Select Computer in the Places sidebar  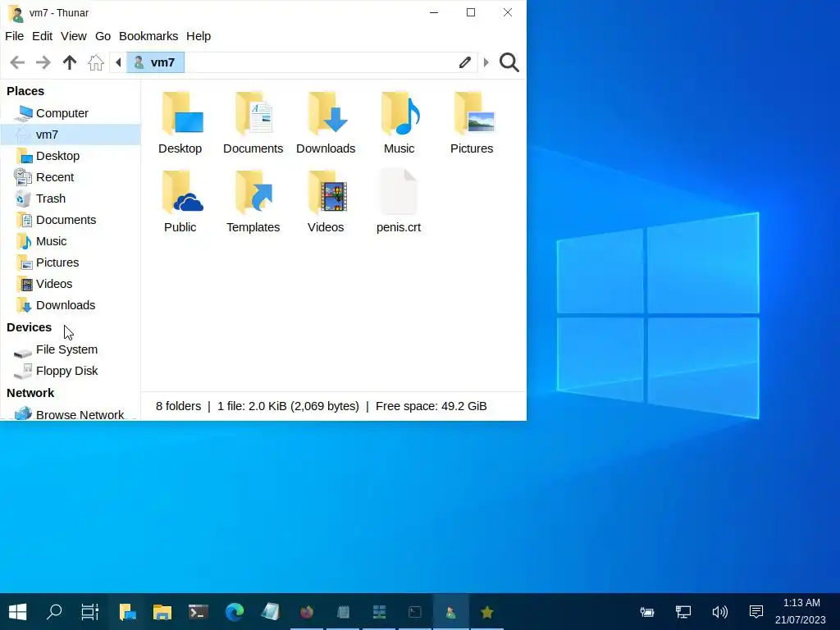pos(71,113)
